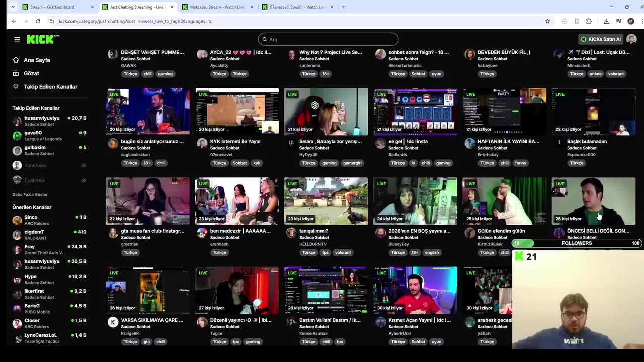The height and width of the screenshot is (362, 644).
Task: Reload the page
Action: coord(38,21)
